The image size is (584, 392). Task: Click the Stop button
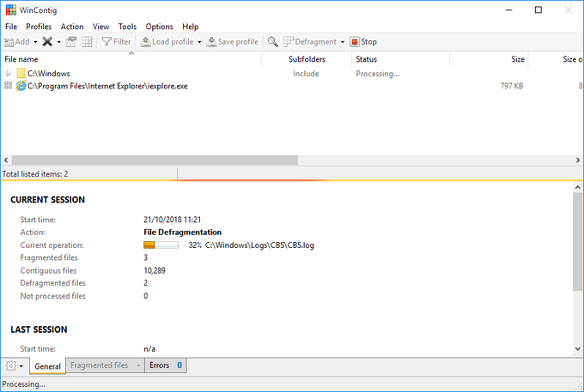point(363,42)
